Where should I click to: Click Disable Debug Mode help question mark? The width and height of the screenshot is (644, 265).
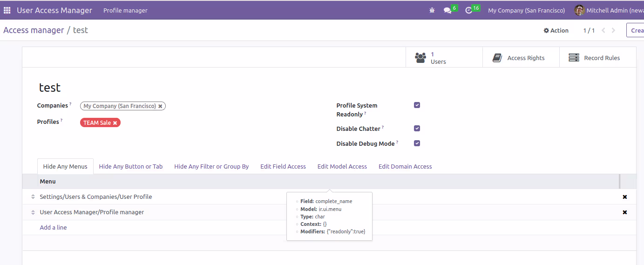[x=397, y=142]
